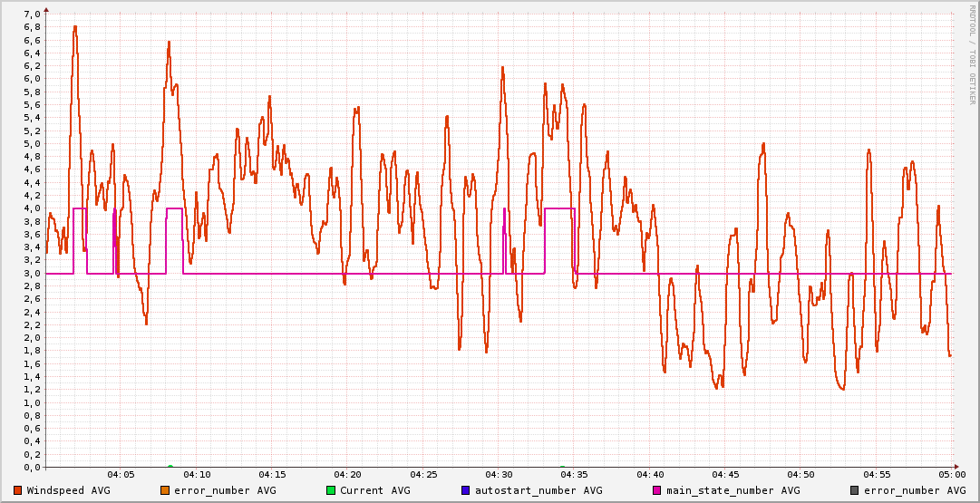The height and width of the screenshot is (503, 980).
Task: Click the 04:05 time axis label
Action: click(x=121, y=474)
